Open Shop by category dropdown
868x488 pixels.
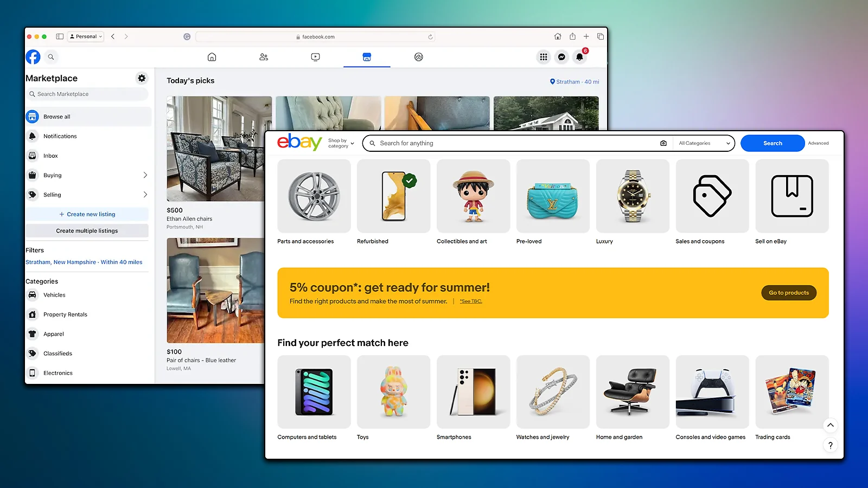[x=341, y=143]
